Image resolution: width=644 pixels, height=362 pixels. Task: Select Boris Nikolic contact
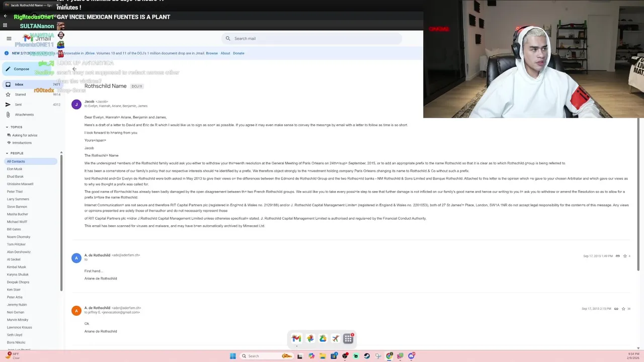tap(16, 342)
